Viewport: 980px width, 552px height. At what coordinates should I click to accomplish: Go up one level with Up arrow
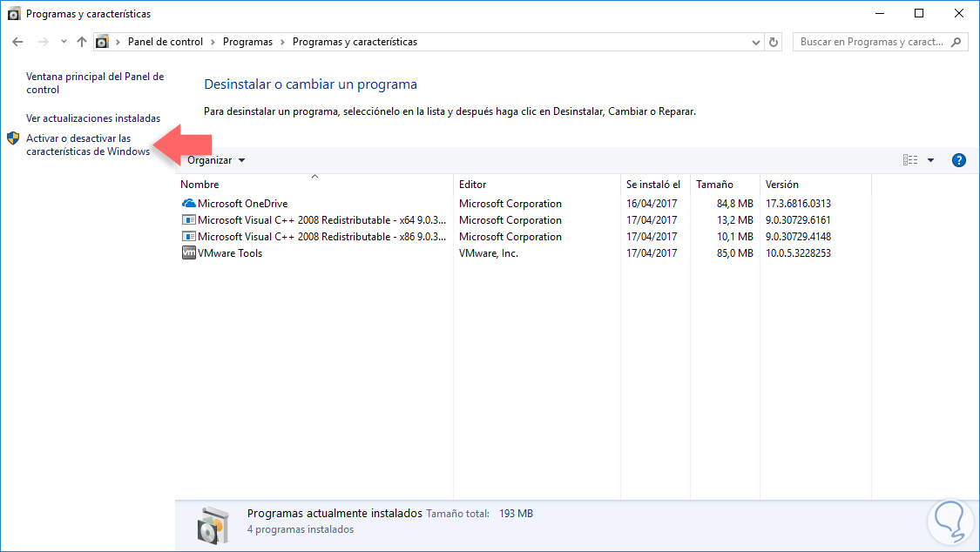pos(82,42)
